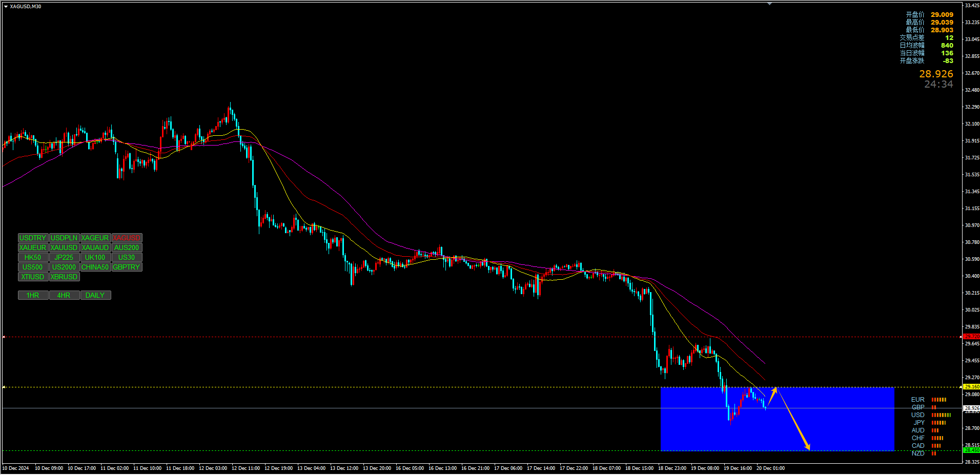980x475 pixels.
Task: Click GBP currency strength label
Action: (918, 407)
